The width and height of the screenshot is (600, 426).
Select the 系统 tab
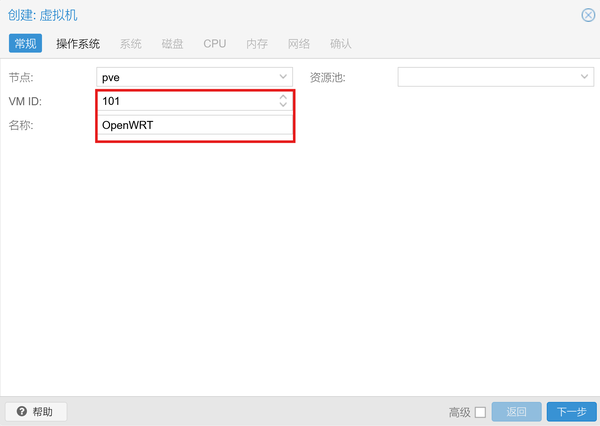coord(130,44)
